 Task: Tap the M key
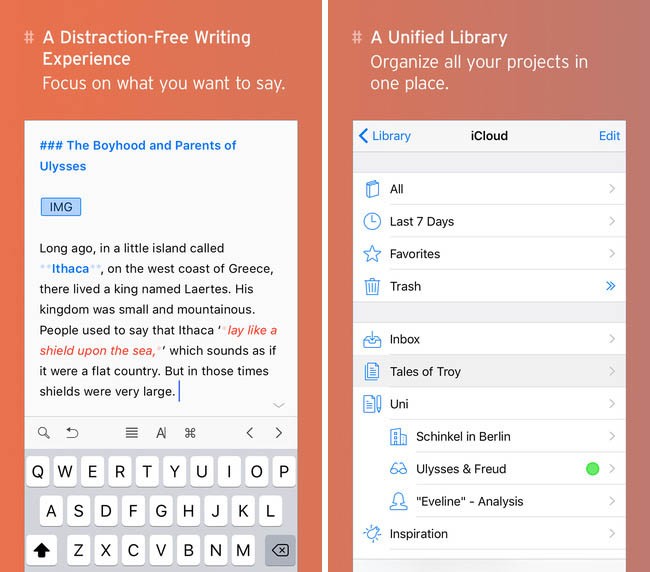coord(243,550)
